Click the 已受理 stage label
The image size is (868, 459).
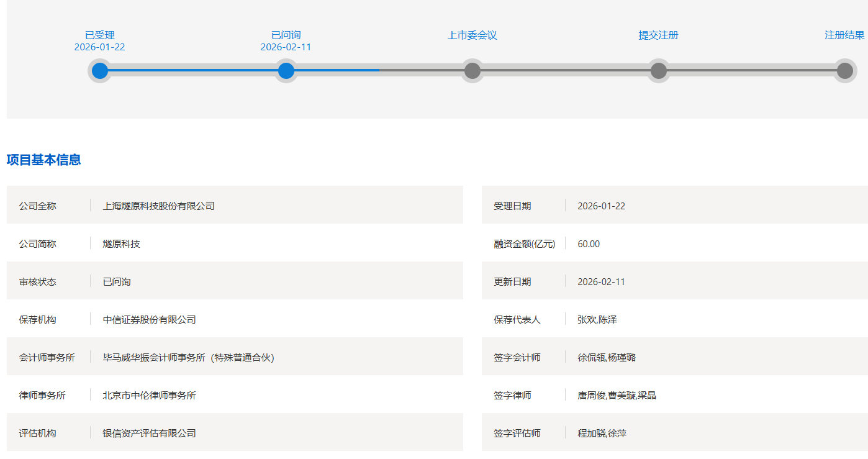pos(100,35)
